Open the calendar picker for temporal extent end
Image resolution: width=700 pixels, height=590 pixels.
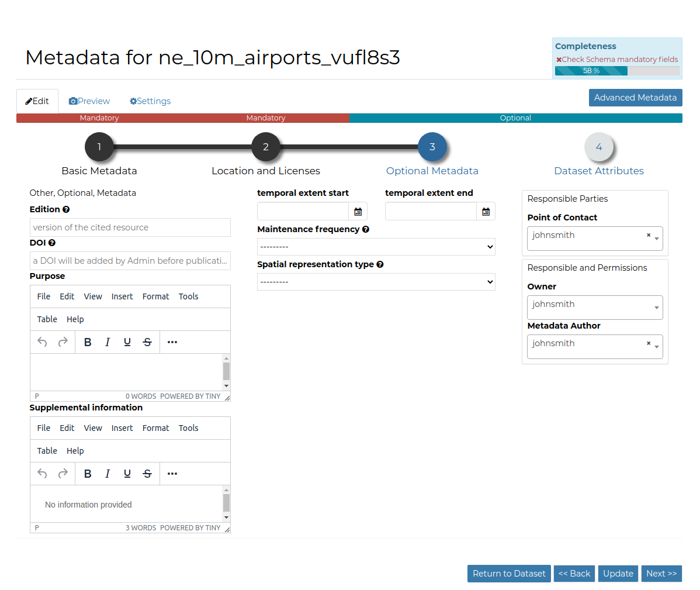(x=486, y=211)
